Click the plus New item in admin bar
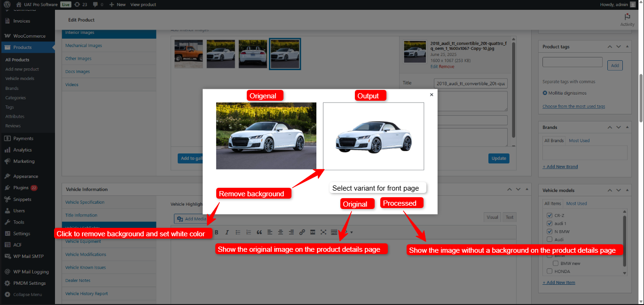The height and width of the screenshot is (305, 644). pos(117,4)
